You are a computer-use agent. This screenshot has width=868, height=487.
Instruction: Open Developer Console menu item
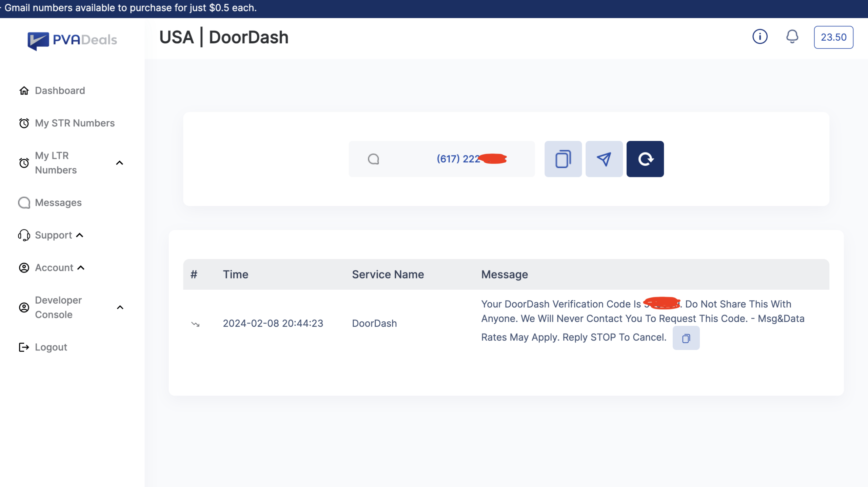click(58, 307)
